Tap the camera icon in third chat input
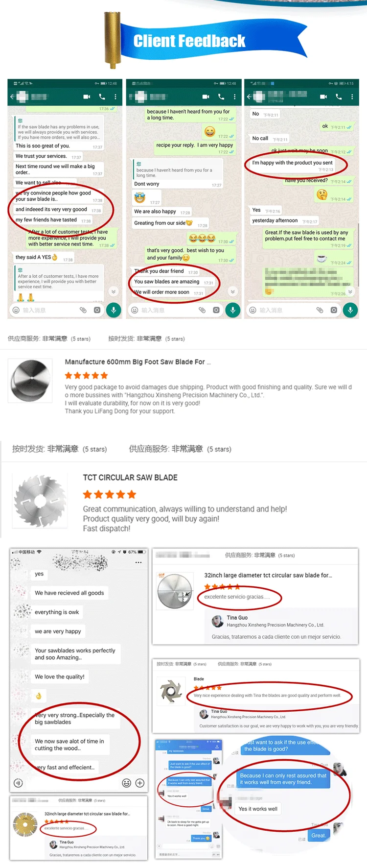 click(x=334, y=310)
